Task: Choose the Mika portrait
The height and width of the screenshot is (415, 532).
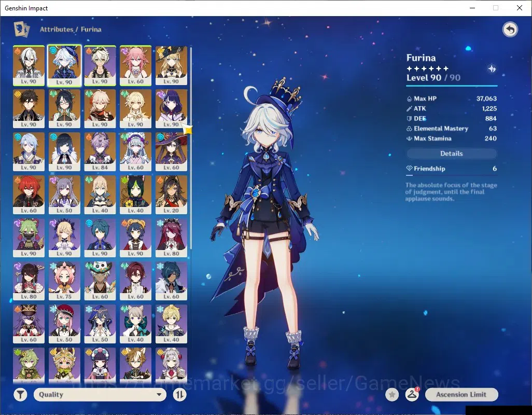Action: [171, 324]
